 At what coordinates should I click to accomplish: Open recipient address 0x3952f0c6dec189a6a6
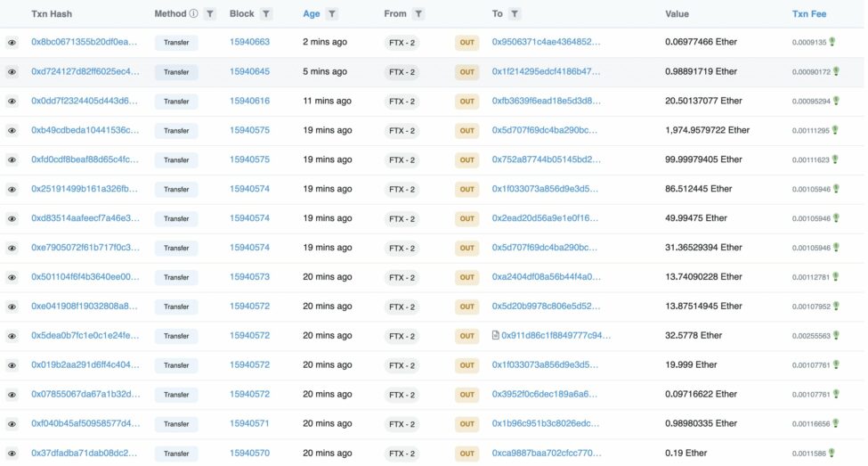(x=545, y=394)
